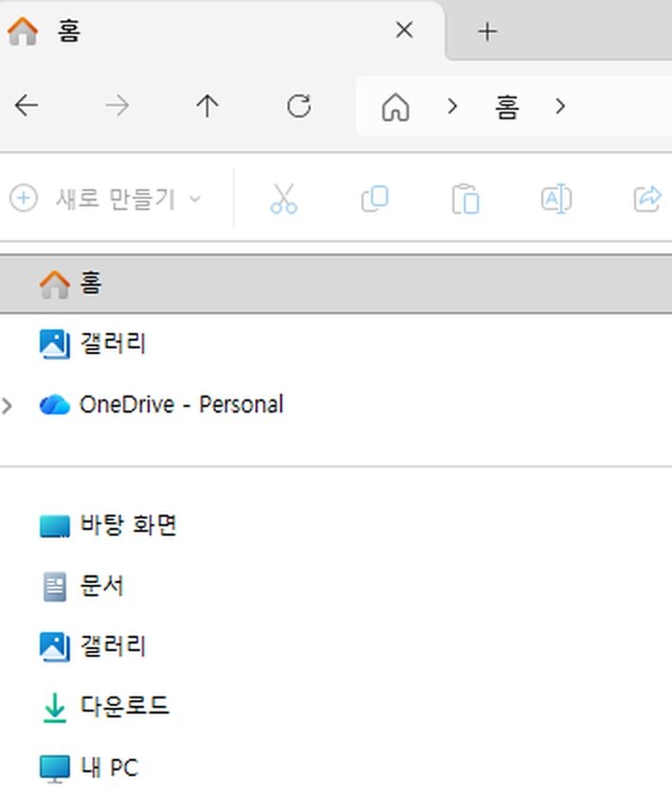The width and height of the screenshot is (672, 793).
Task: Open OneDrive - Personal in sidebar
Action: click(181, 405)
